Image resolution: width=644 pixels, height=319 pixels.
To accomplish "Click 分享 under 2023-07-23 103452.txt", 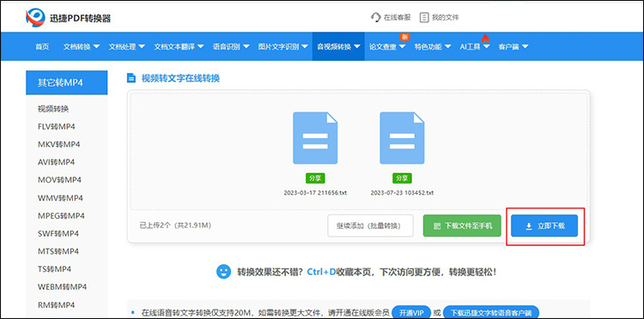I will (402, 178).
